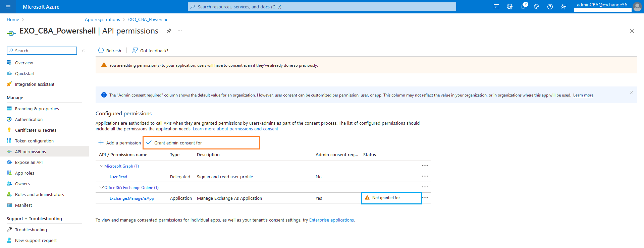
Task: Open New support request
Action: [36, 240]
